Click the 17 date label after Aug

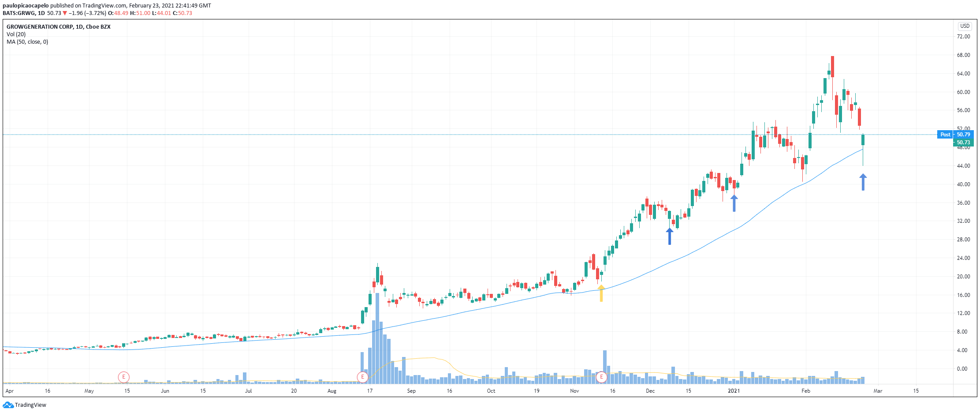click(370, 391)
